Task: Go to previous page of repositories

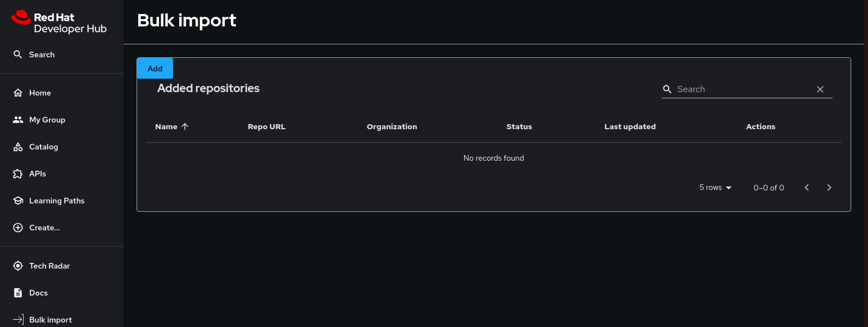Action: 807,188
